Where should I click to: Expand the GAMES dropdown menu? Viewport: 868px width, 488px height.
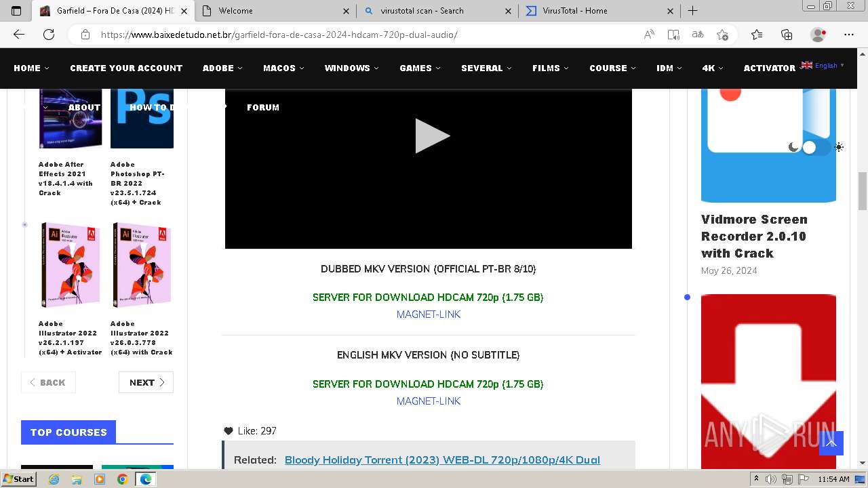(x=420, y=68)
